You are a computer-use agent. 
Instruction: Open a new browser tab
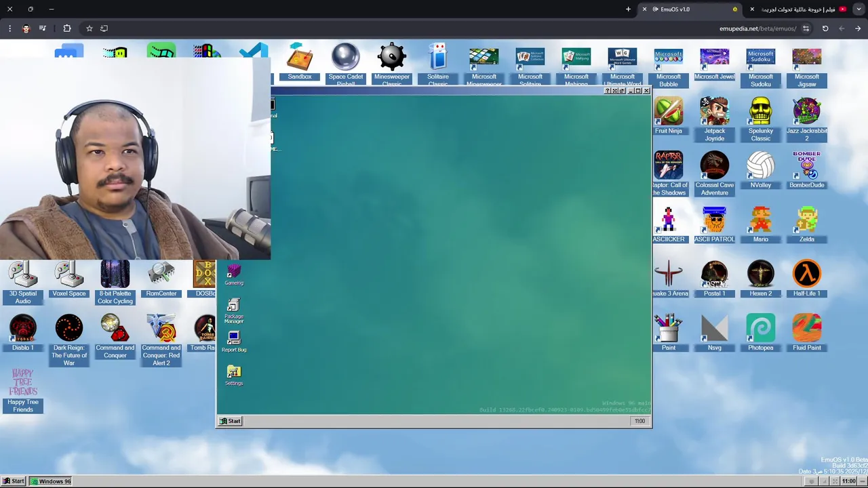(x=628, y=9)
